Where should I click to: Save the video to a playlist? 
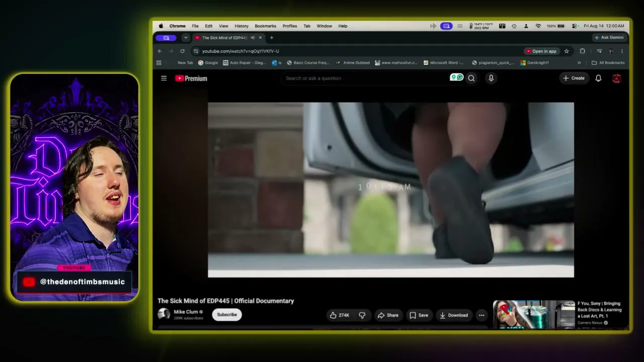click(x=419, y=315)
